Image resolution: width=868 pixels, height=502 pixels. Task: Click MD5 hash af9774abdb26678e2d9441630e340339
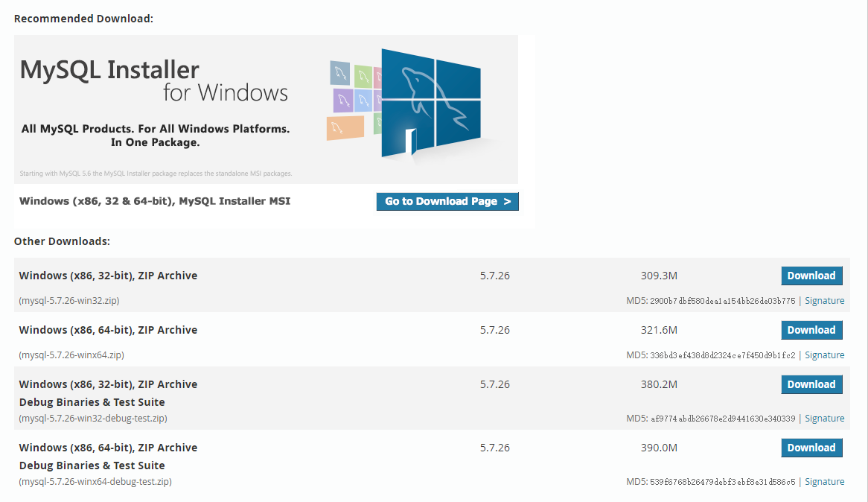pos(722,419)
